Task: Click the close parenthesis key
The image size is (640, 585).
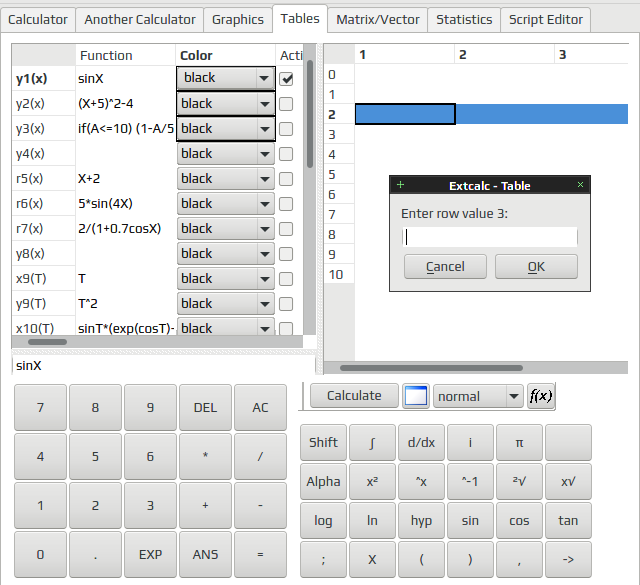Action: [x=470, y=559]
